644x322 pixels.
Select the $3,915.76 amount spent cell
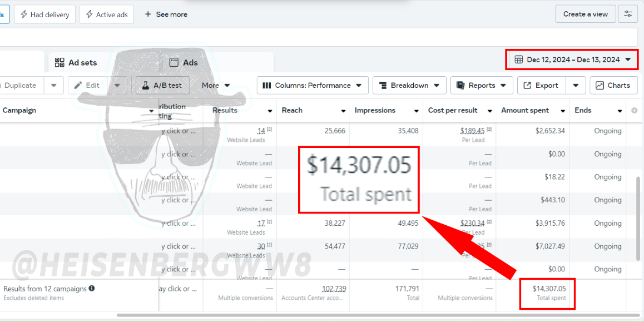pyautogui.click(x=550, y=224)
